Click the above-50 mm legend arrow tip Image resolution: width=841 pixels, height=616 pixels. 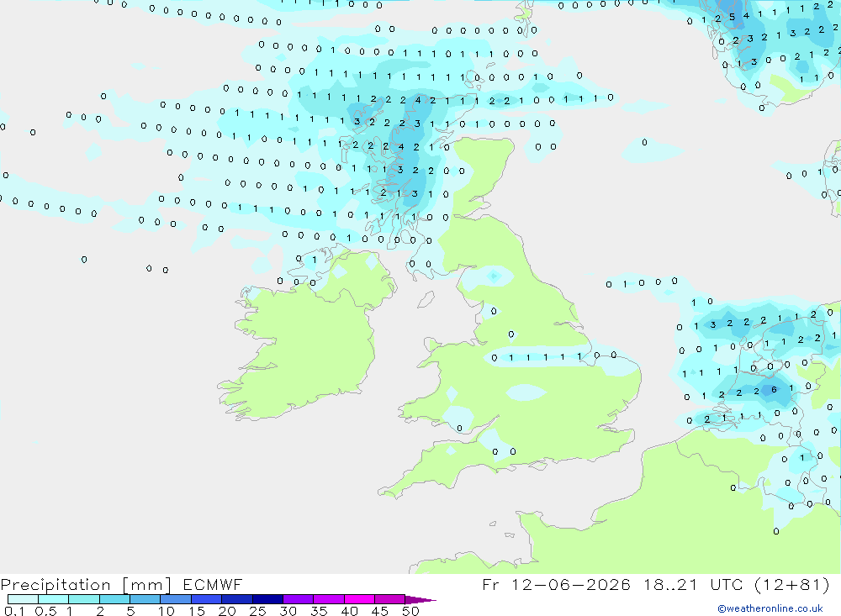tap(421, 600)
